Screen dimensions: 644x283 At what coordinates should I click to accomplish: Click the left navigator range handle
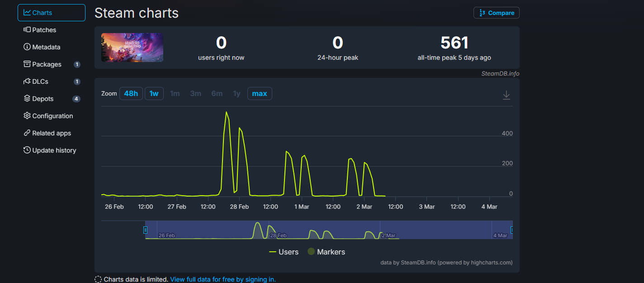click(145, 230)
